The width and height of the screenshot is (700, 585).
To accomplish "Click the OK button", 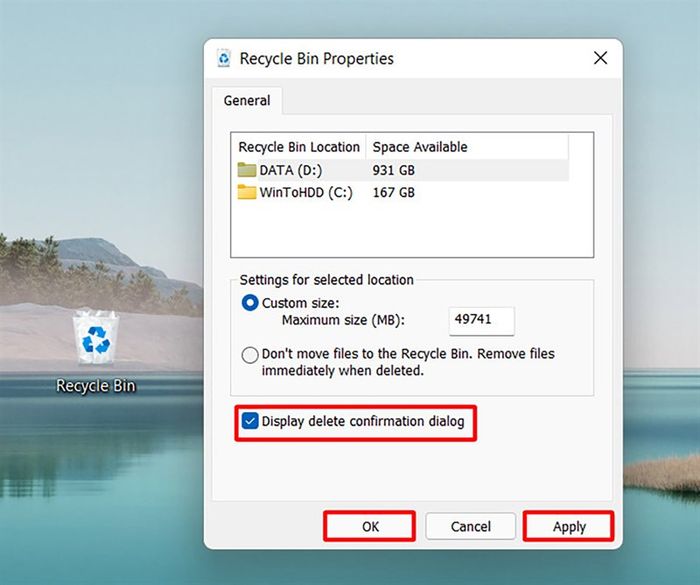I will [370, 526].
